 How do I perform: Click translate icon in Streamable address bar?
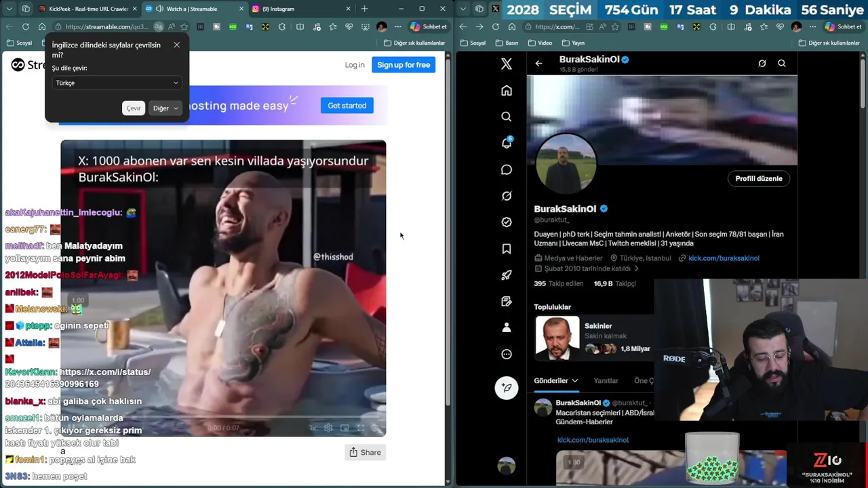pyautogui.click(x=158, y=26)
